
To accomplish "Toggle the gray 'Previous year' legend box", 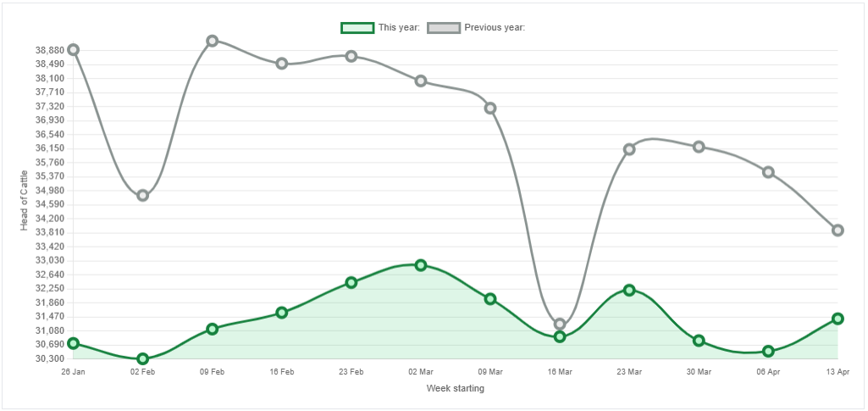I will tap(444, 28).
